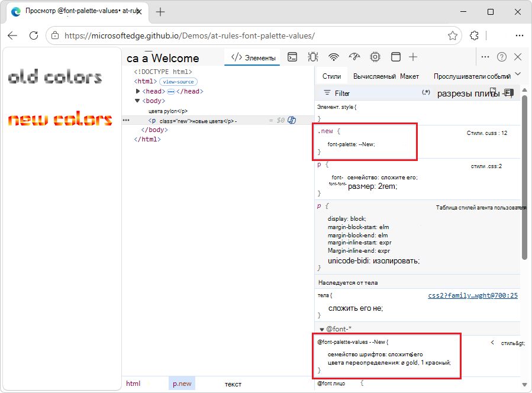Open стиль source link for @font-palette-values
The image size is (532, 393).
pyautogui.click(x=512, y=343)
